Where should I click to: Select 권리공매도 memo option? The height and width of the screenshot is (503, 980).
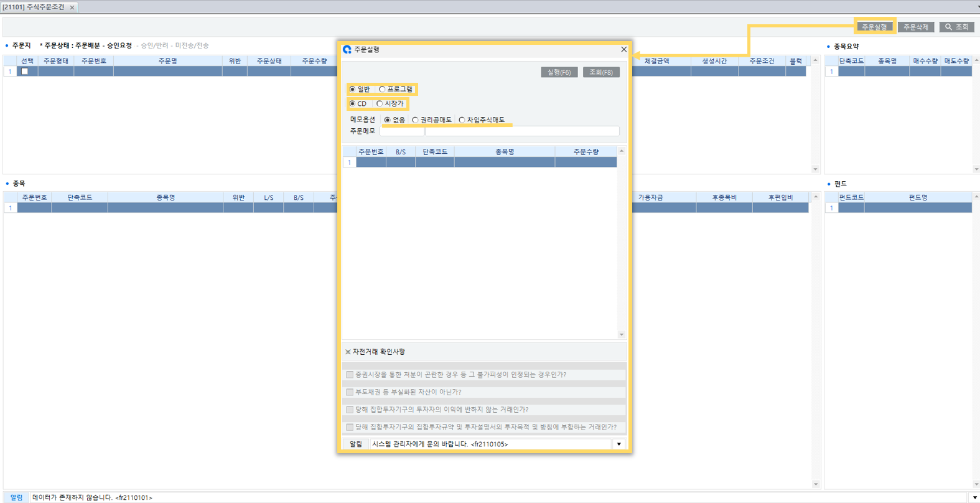pyautogui.click(x=415, y=120)
